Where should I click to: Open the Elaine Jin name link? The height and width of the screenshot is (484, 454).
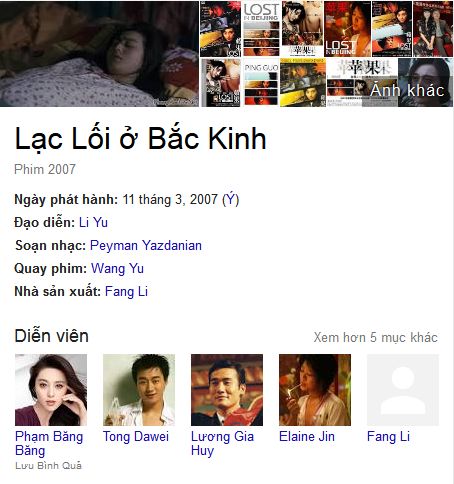(307, 437)
